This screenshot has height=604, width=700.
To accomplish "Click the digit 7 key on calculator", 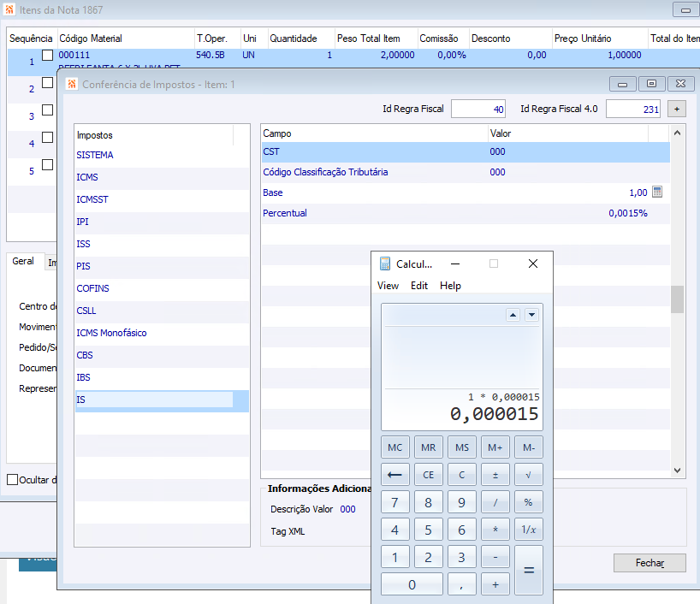I will tap(394, 502).
